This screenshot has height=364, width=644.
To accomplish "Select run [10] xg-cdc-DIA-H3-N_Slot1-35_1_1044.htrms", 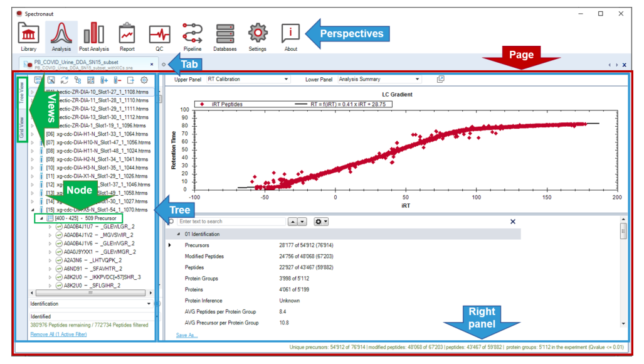I will click(97, 168).
